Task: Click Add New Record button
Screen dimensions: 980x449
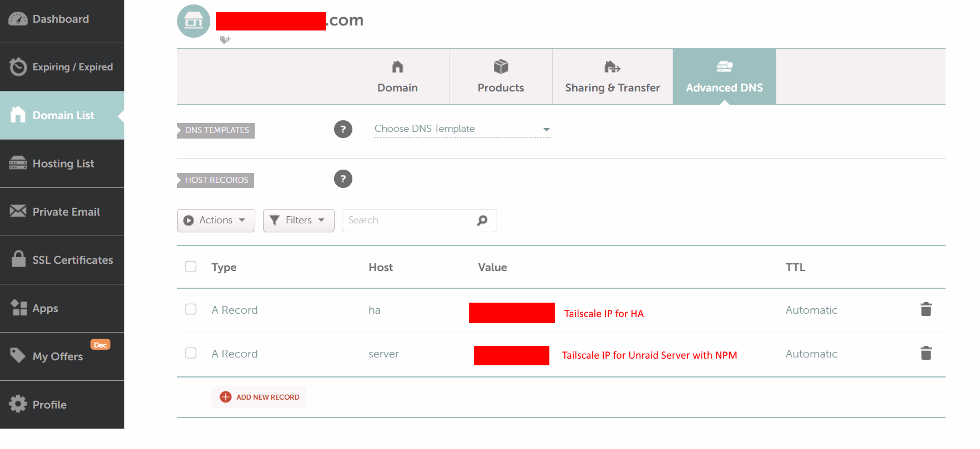Action: (x=259, y=397)
